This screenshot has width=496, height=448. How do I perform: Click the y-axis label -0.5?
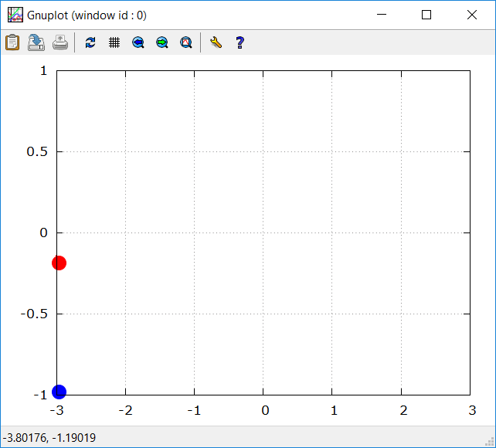click(34, 314)
